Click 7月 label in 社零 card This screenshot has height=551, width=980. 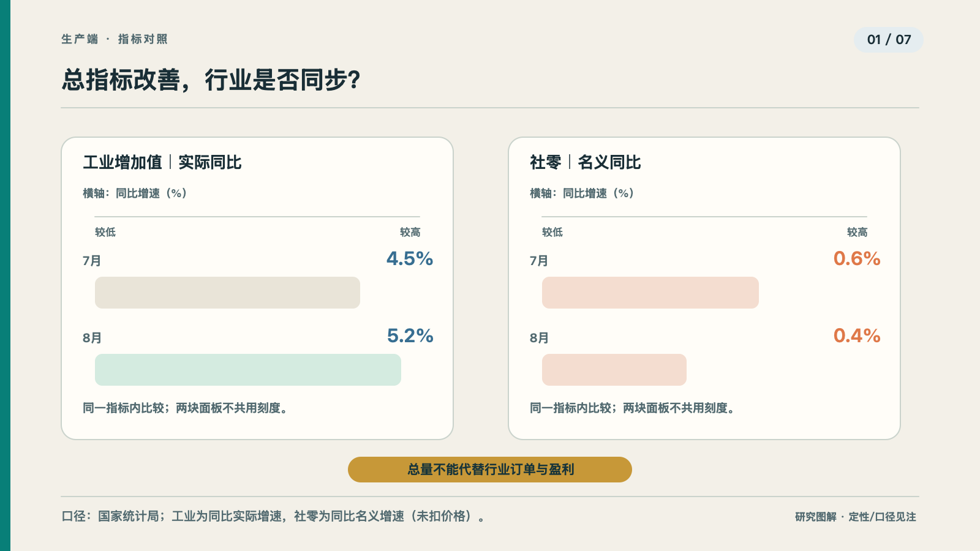(539, 261)
